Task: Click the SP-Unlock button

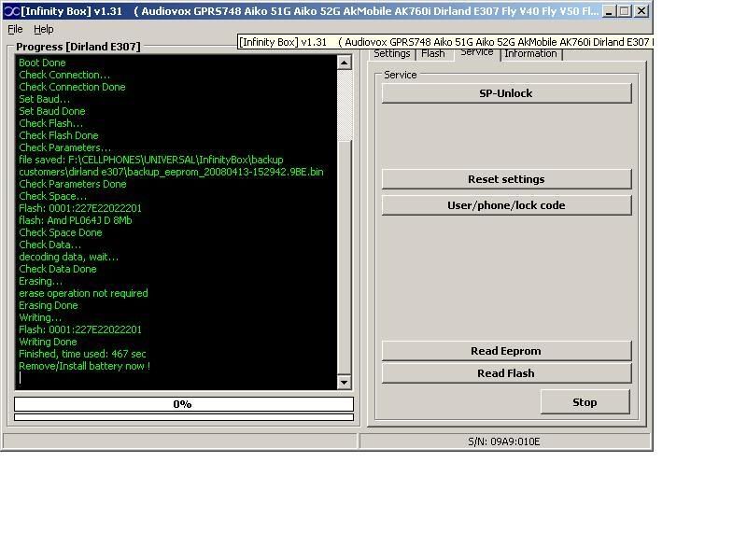Action: pos(506,93)
